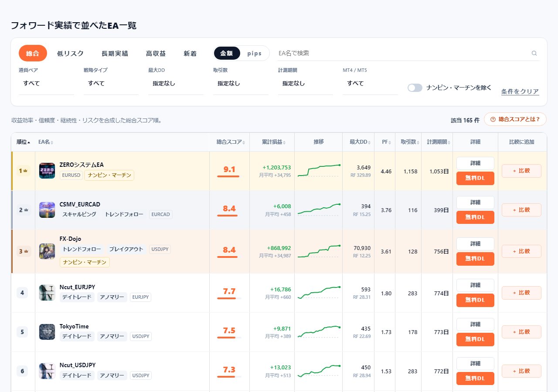Click 無料DL for ZEROシステムEA

point(475,178)
